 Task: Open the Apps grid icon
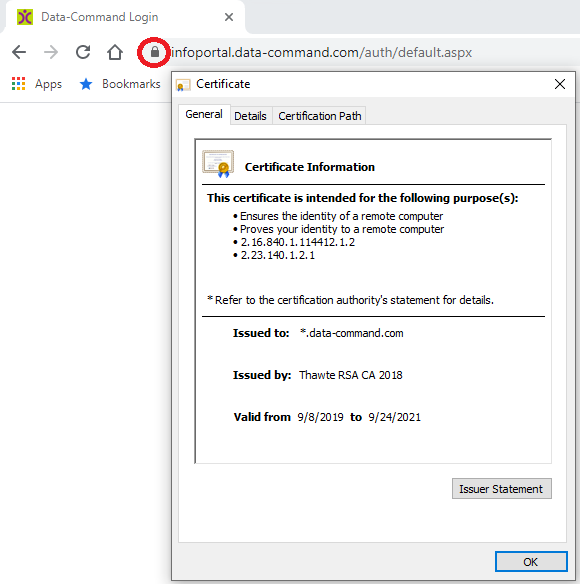[x=18, y=84]
